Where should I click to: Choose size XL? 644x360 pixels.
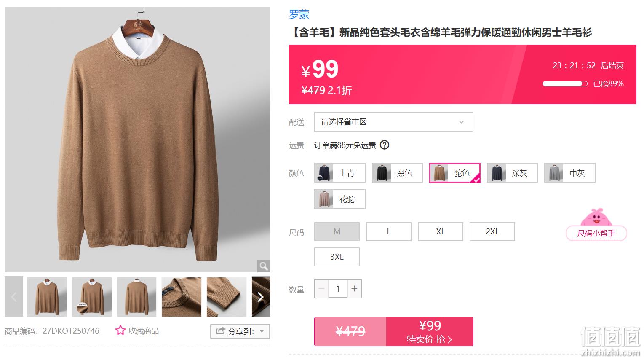(x=441, y=231)
